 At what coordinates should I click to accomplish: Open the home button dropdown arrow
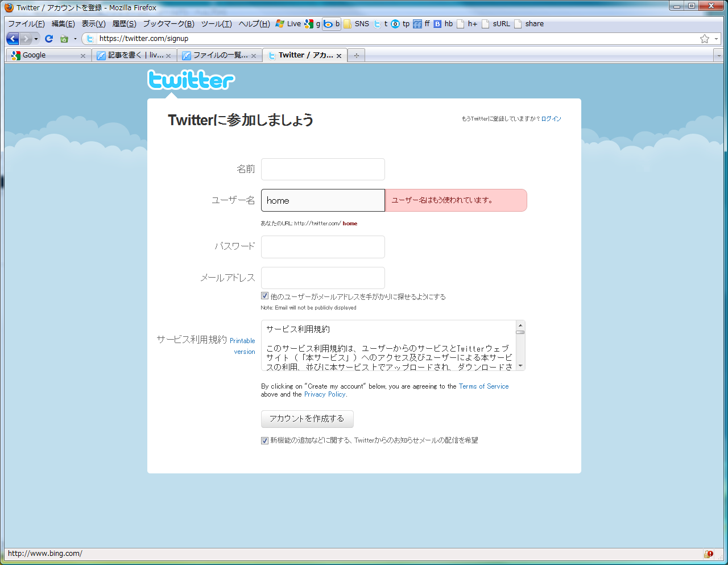pyautogui.click(x=75, y=39)
